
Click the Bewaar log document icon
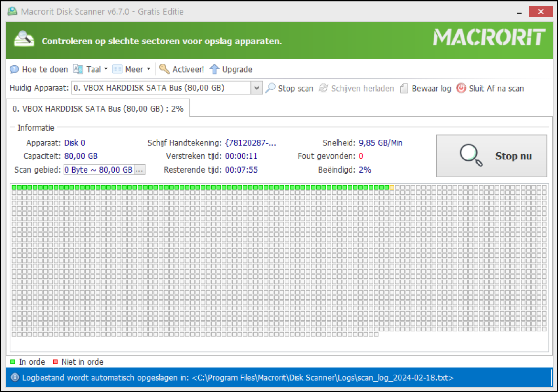pos(404,88)
